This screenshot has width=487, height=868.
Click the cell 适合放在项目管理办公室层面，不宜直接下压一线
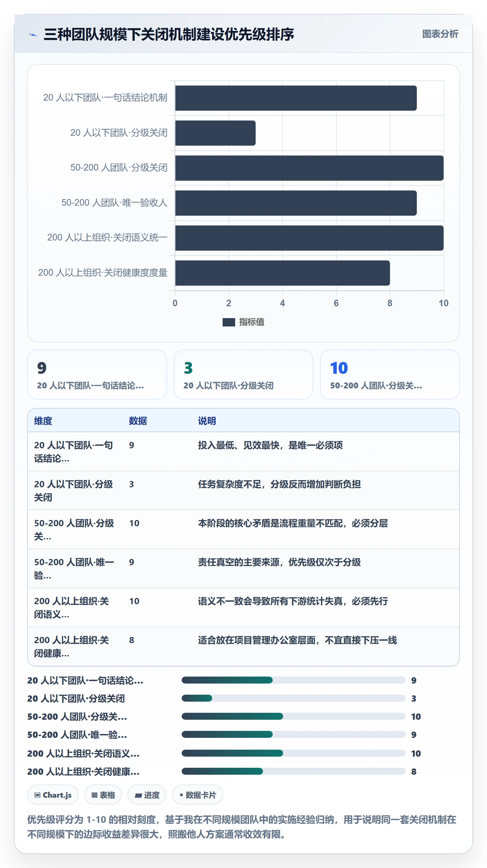point(297,640)
